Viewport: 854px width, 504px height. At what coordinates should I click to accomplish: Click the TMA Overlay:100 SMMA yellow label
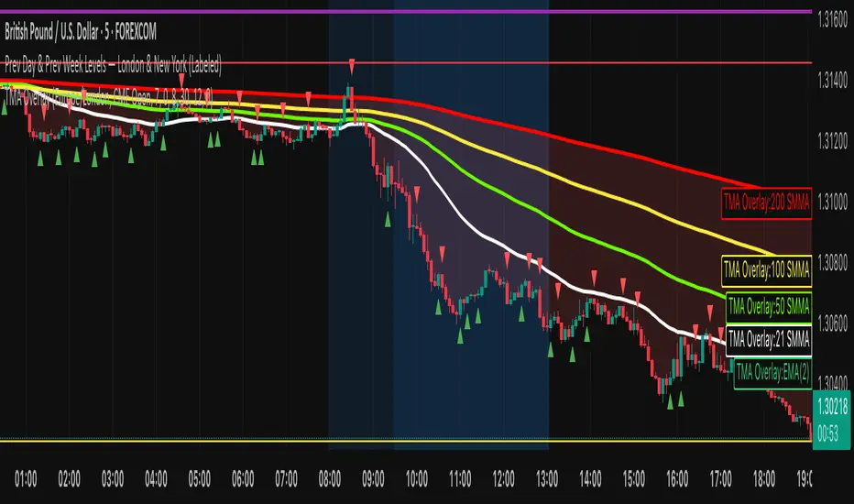pyautogui.click(x=766, y=271)
